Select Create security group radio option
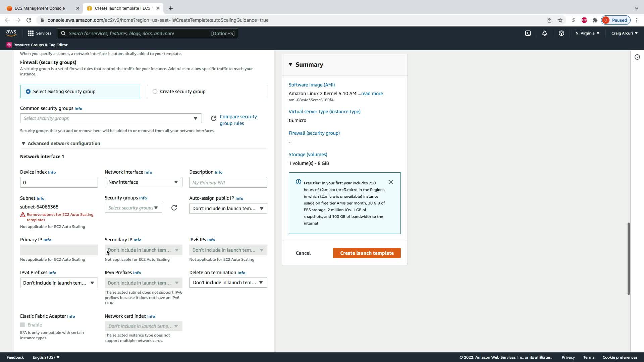Image resolution: width=644 pixels, height=362 pixels. 155,92
